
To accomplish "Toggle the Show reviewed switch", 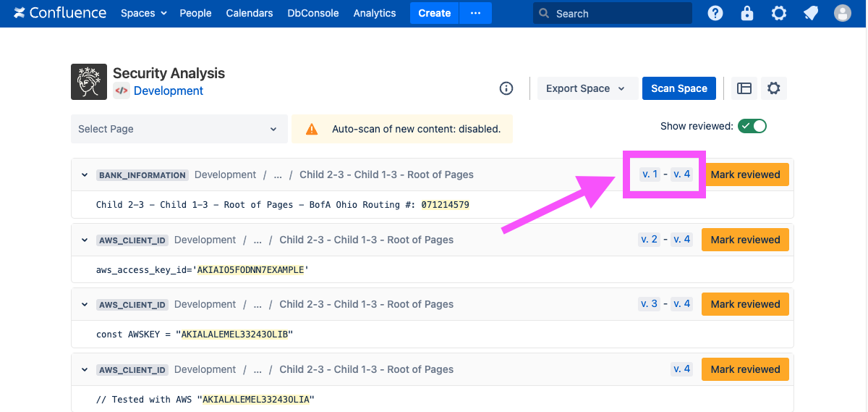I will [x=752, y=126].
